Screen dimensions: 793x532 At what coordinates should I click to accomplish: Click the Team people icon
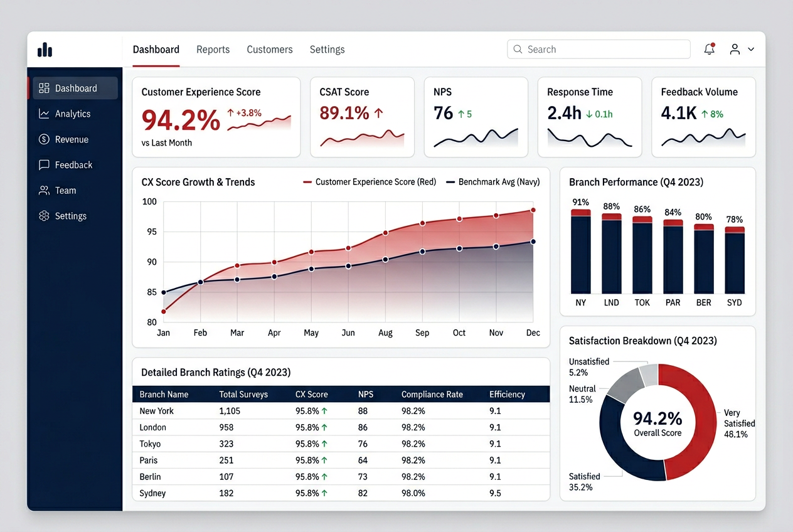tap(44, 190)
